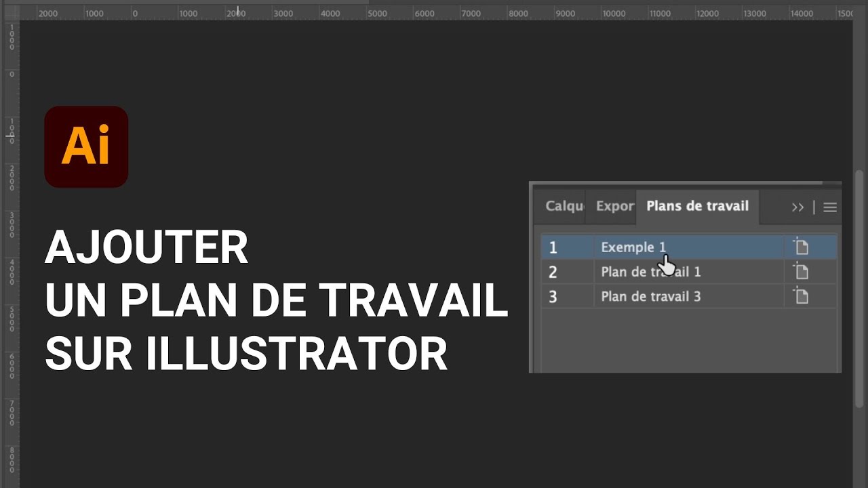
Task: Click artboard options icon for Exemple 1
Action: pyautogui.click(x=801, y=247)
